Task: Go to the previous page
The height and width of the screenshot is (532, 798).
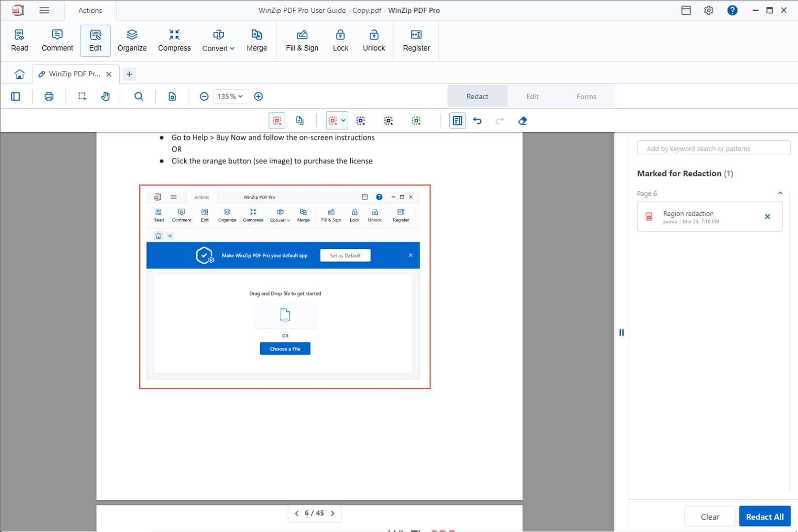Action: (297, 513)
